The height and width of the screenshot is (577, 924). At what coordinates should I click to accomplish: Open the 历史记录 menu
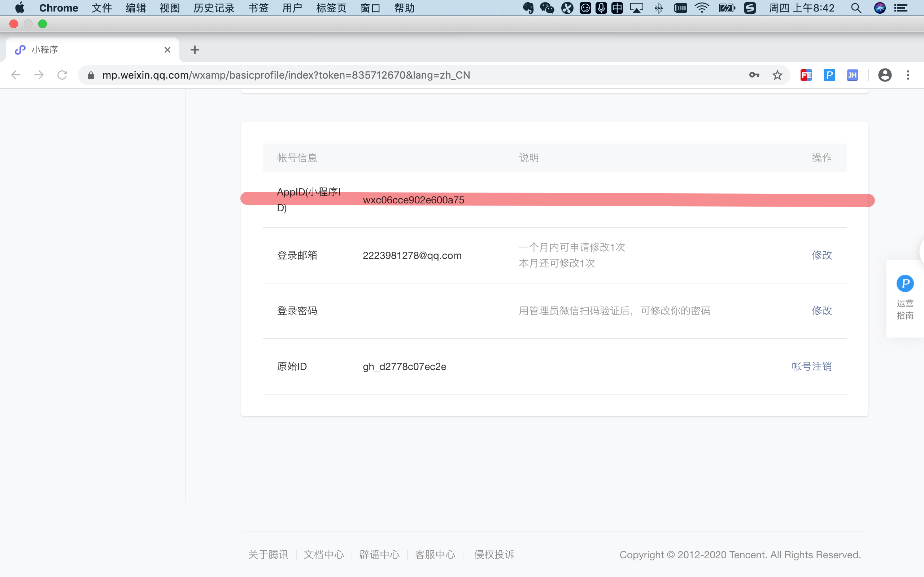coord(214,8)
